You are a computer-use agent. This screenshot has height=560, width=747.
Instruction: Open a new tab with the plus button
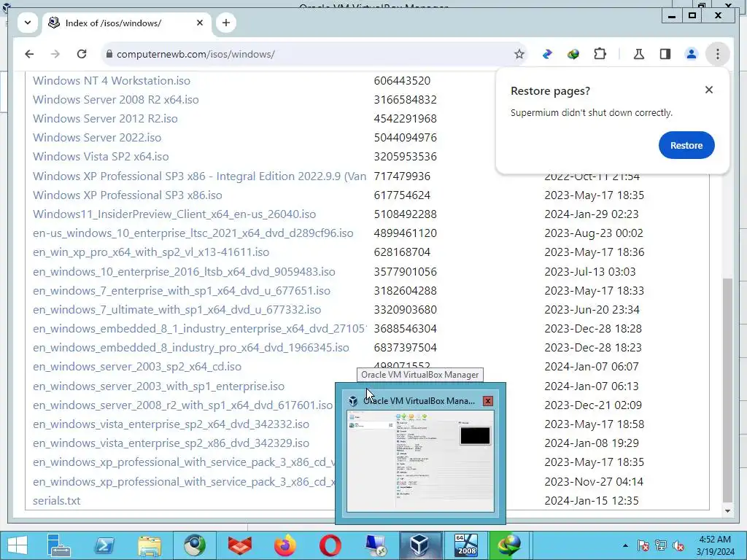[x=226, y=23]
